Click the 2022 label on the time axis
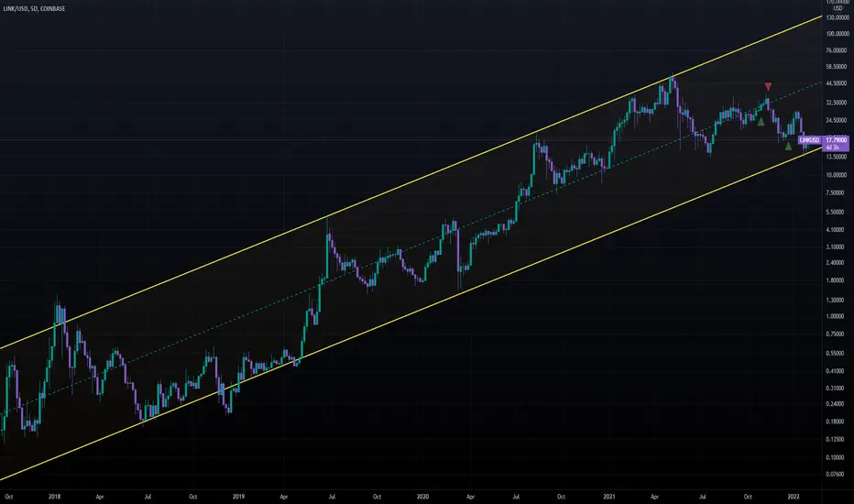Image resolution: width=854 pixels, height=504 pixels. (x=794, y=497)
